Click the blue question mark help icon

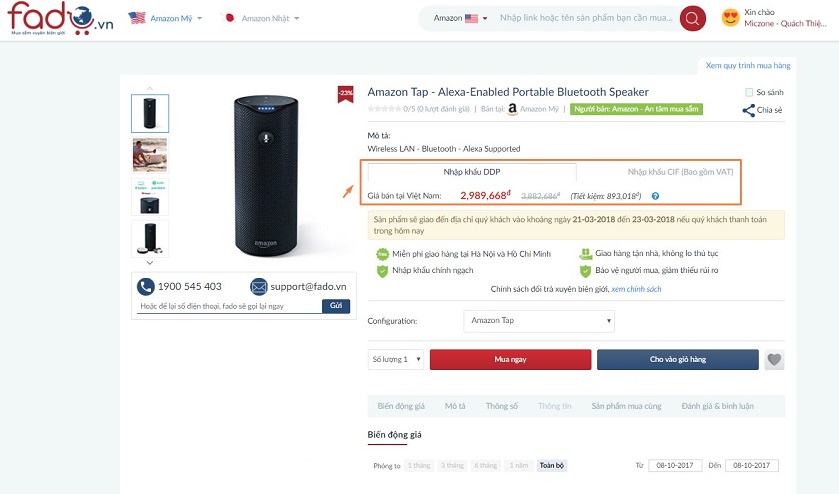point(655,196)
